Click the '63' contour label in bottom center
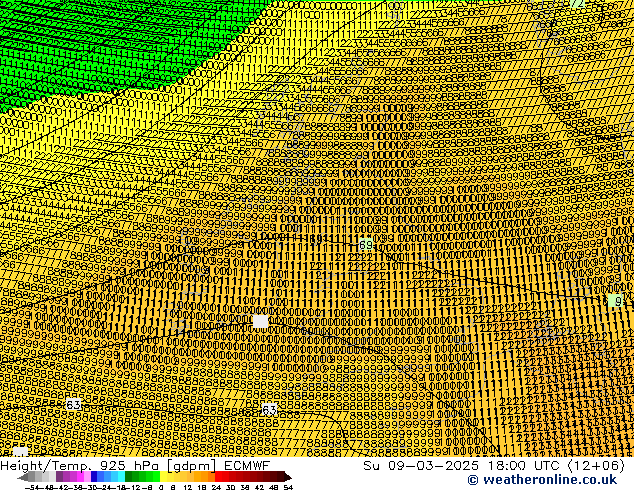The height and width of the screenshot is (490, 634). (x=269, y=410)
